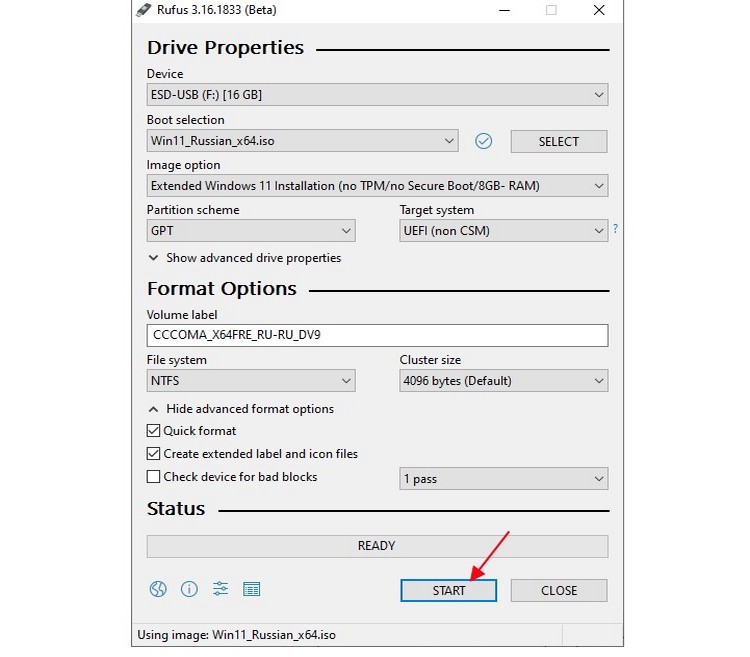750x657 pixels.
Task: Show the log window icon
Action: pyautogui.click(x=252, y=590)
